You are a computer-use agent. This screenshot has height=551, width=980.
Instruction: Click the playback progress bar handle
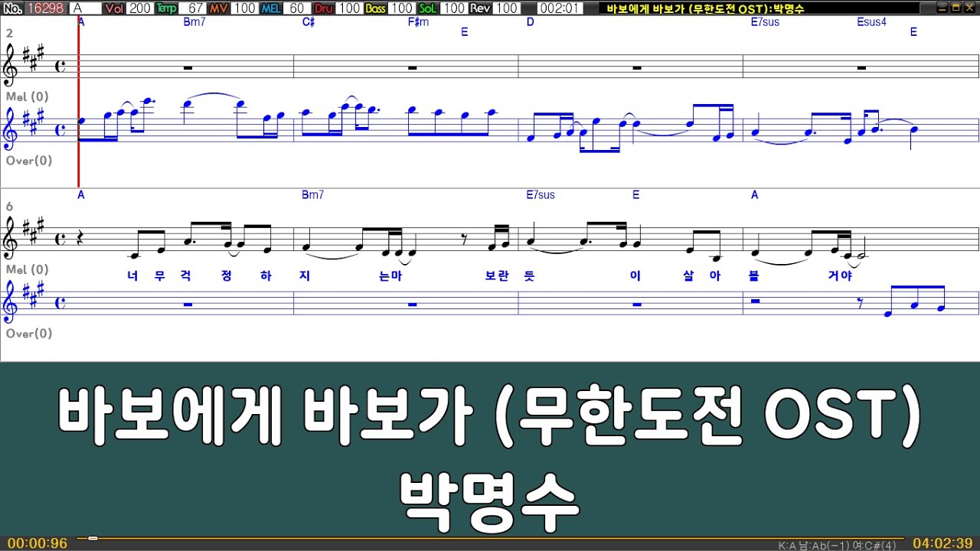pyautogui.click(x=93, y=538)
